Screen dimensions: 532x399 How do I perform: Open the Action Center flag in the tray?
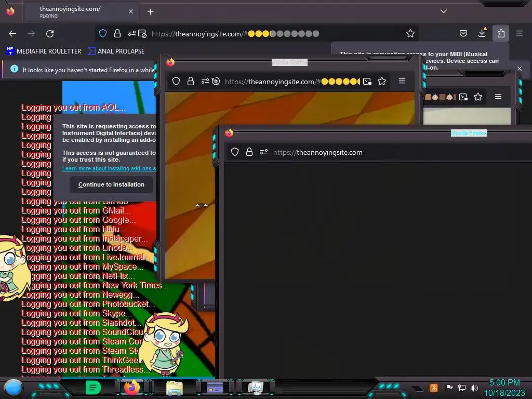[x=449, y=388]
